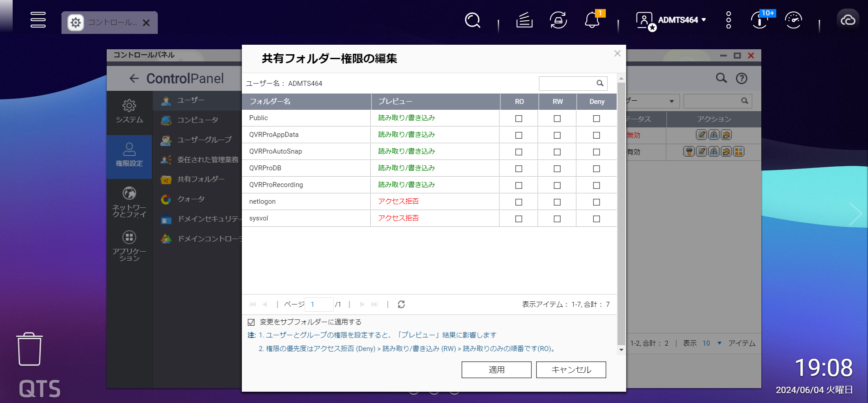Open the Applications category in sidebar
Viewport: 868px width, 403px height.
(129, 246)
